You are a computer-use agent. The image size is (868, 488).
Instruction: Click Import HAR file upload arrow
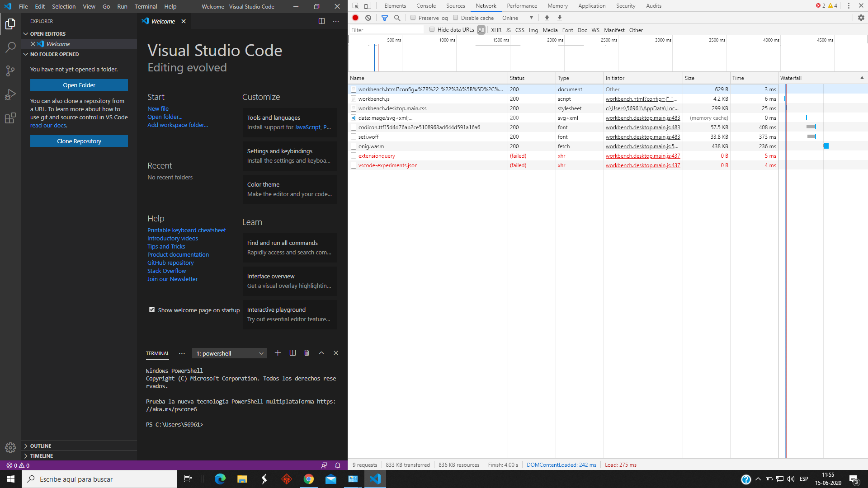(547, 18)
